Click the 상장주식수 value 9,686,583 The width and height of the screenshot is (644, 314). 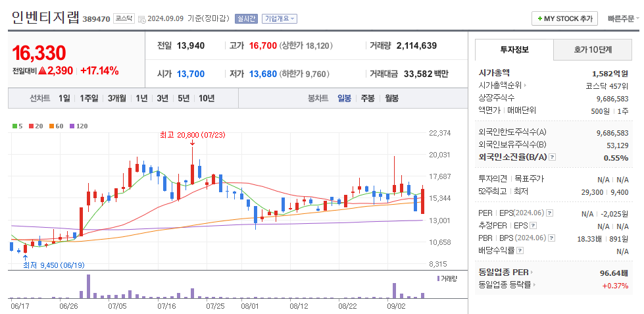coord(612,99)
